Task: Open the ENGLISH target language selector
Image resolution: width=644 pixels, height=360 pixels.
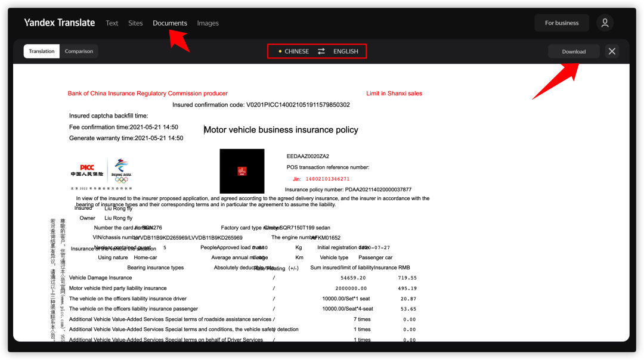Action: click(x=346, y=51)
